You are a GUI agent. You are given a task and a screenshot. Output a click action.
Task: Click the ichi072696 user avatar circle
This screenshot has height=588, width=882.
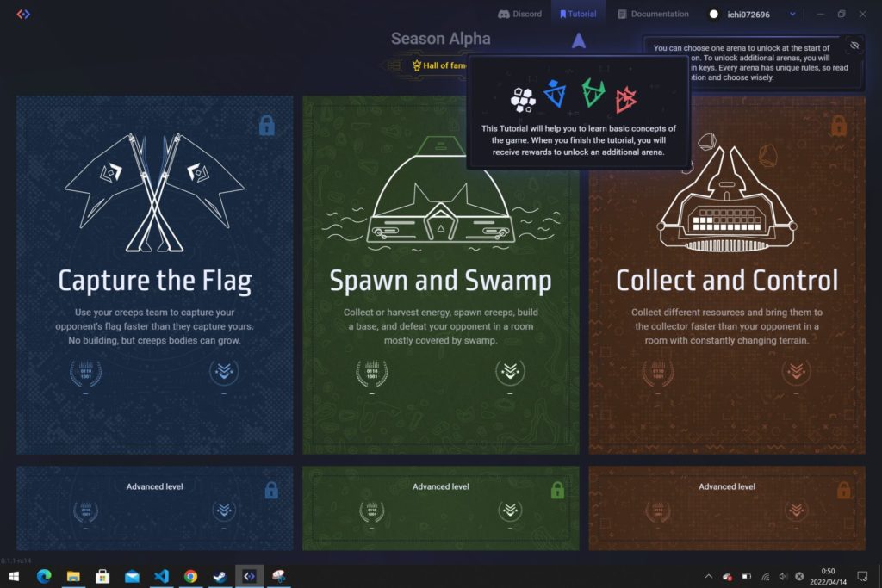(x=713, y=15)
